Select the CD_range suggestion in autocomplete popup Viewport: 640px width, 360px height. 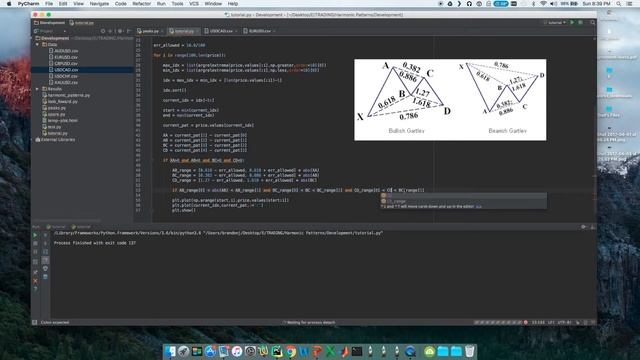click(x=463, y=201)
